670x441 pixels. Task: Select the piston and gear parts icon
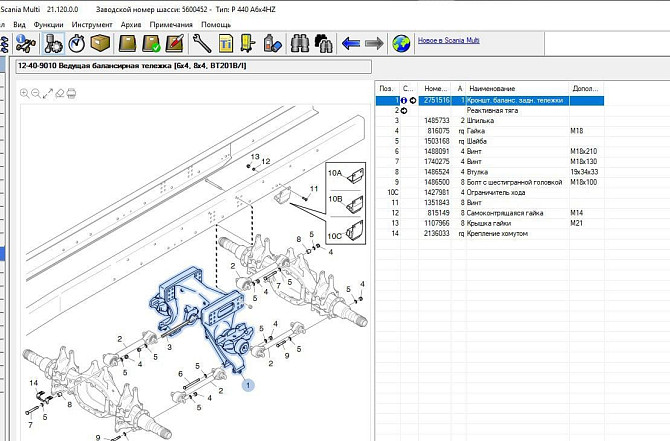[x=53, y=43]
